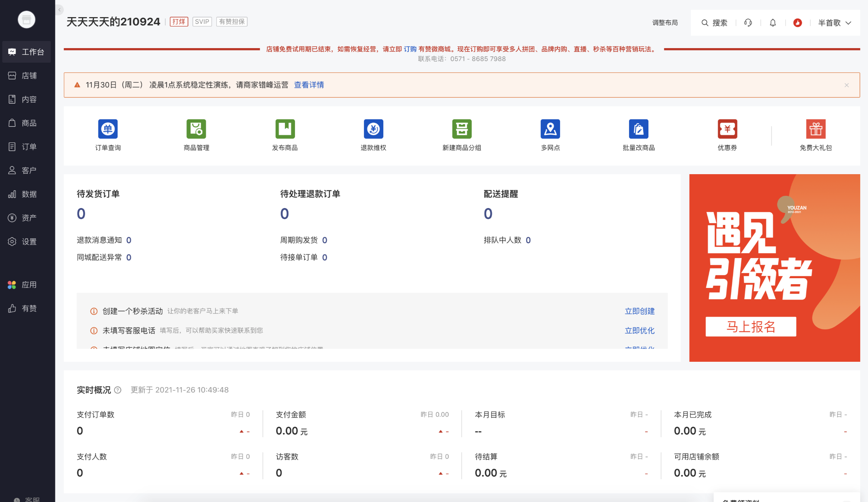This screenshot has height=502, width=868.
Task: Open the 订单查询 icon
Action: (x=108, y=129)
